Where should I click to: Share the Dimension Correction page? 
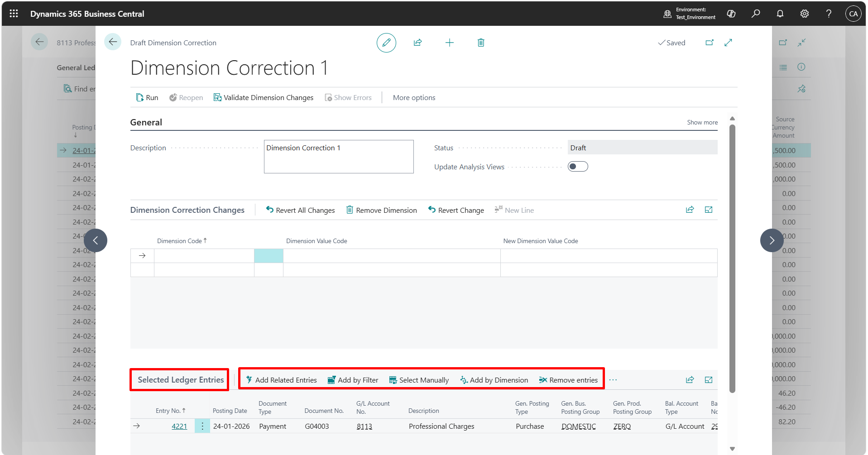tap(417, 43)
